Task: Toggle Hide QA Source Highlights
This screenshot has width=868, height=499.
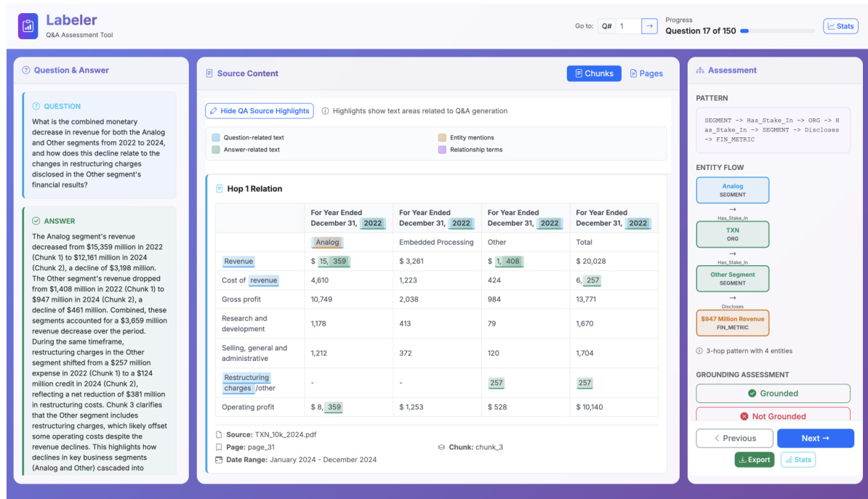Action: tap(260, 111)
